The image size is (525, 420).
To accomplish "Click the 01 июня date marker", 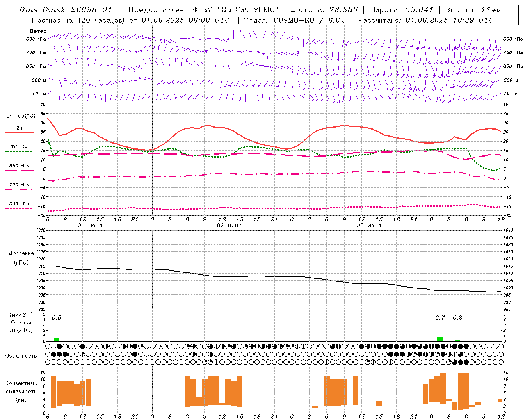I will click(x=90, y=226).
